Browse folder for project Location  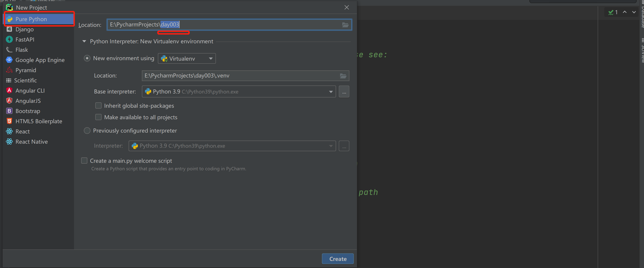[x=345, y=25]
